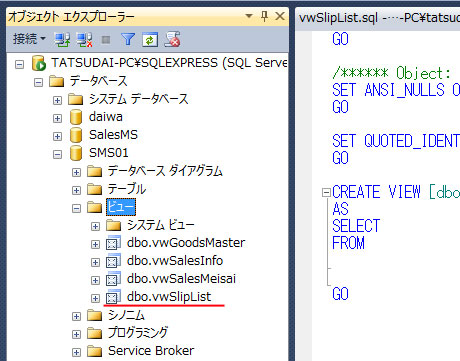Click the script cancel toolbar icon
This screenshot has height=361, width=460.
click(172, 39)
